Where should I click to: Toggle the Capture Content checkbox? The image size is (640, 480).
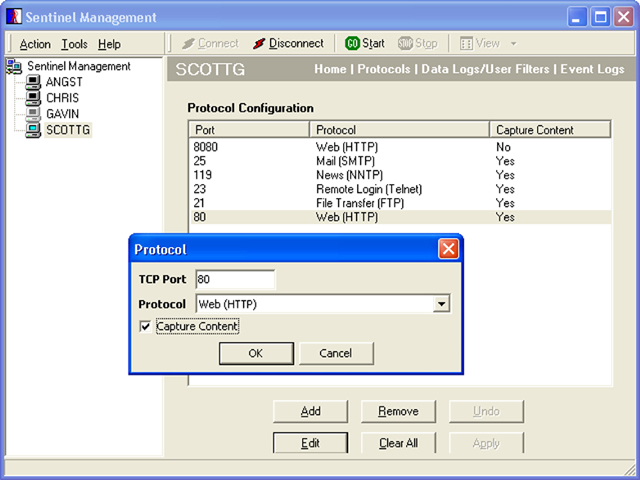tap(145, 327)
